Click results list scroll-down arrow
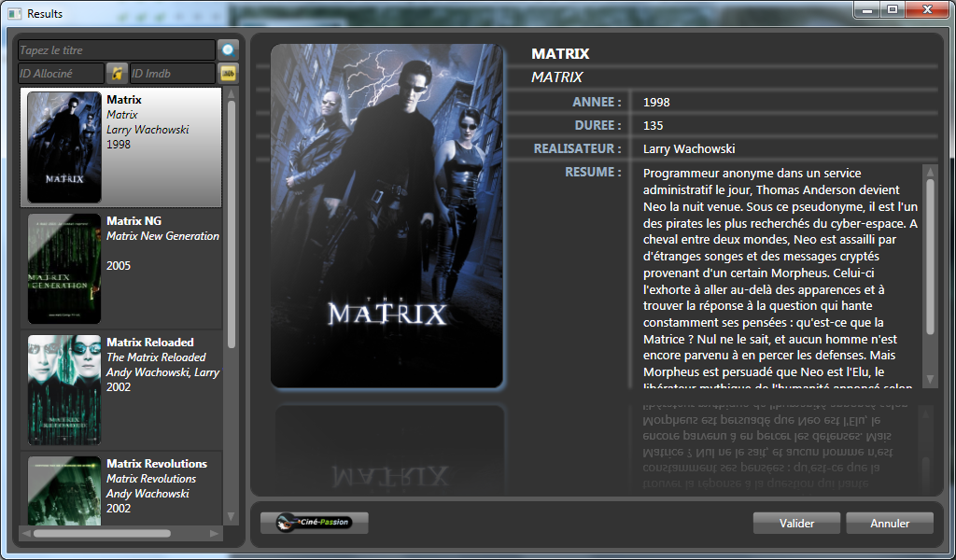This screenshot has height=560, width=956. point(232,518)
